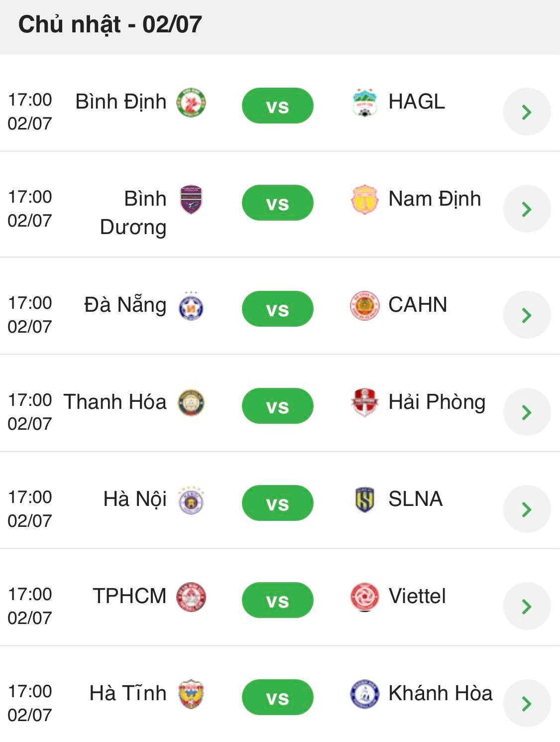
Task: Expand the Hà Tĩnh vs Khánh Hòa chevron
Action: pos(527,703)
